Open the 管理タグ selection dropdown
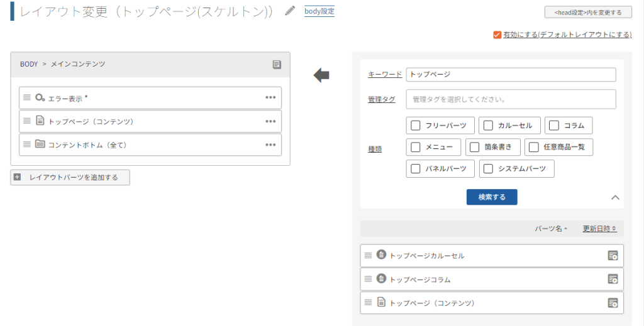The width and height of the screenshot is (644, 326). [511, 99]
